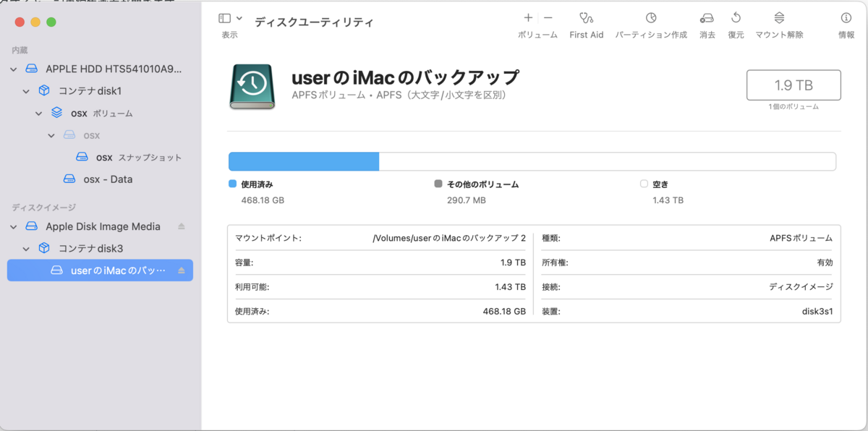The width and height of the screenshot is (868, 431).
Task: Remove volume with the minus button
Action: (x=548, y=18)
